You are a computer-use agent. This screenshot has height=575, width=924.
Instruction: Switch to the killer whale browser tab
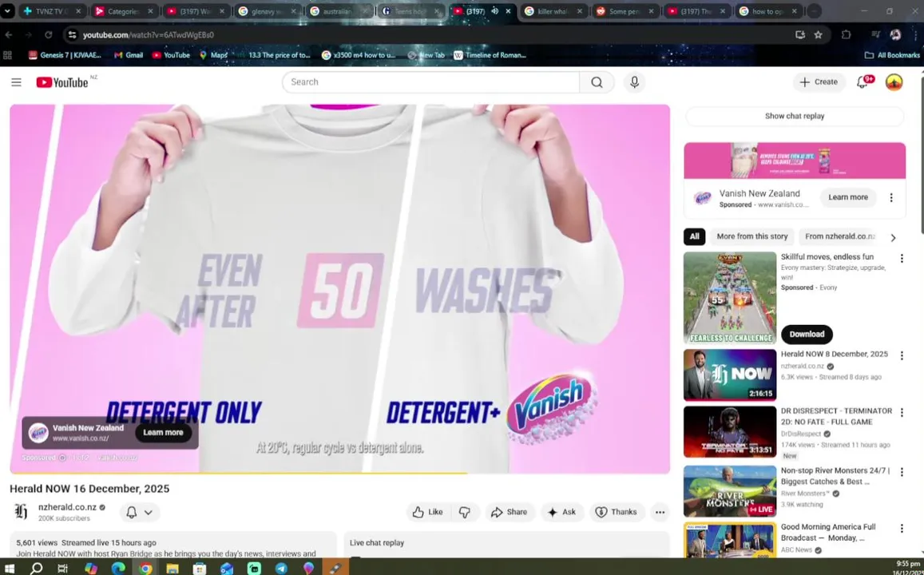coord(553,11)
